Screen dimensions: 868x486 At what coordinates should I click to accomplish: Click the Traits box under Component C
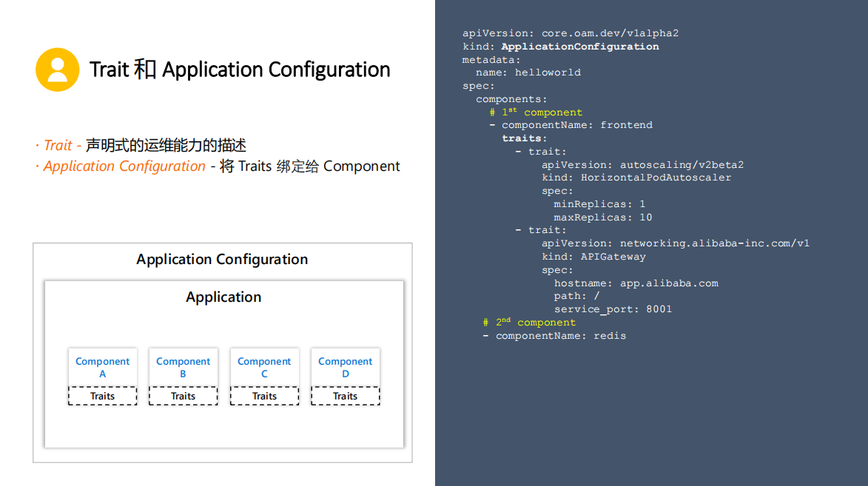point(264,396)
